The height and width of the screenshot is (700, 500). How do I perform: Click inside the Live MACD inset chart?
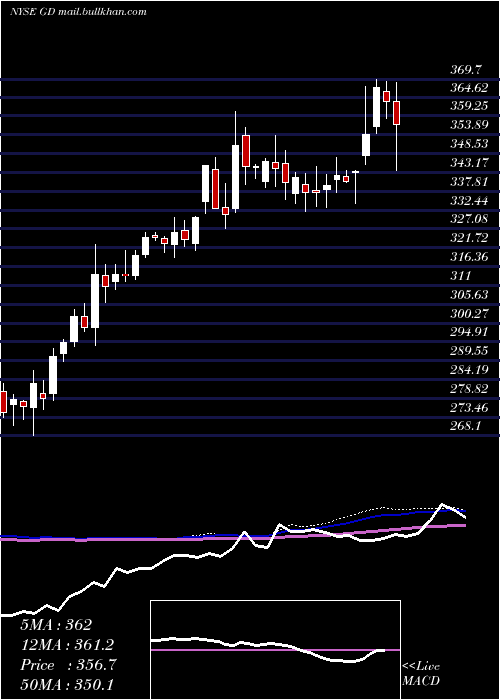275,650
